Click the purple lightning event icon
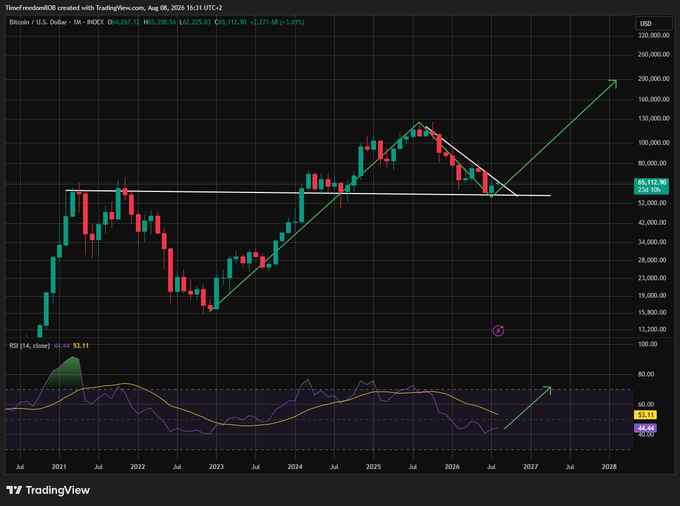 tap(498, 331)
